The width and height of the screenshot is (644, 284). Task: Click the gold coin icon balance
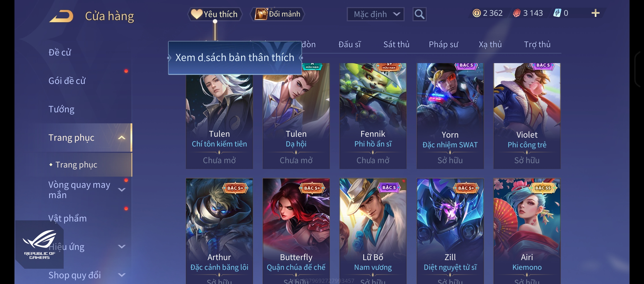point(476,13)
